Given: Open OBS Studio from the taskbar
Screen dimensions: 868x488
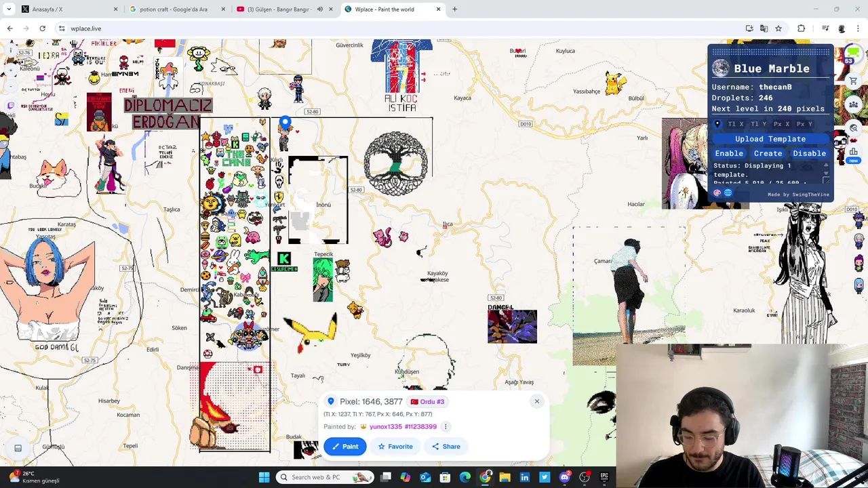Looking at the screenshot, I should pyautogui.click(x=585, y=477).
